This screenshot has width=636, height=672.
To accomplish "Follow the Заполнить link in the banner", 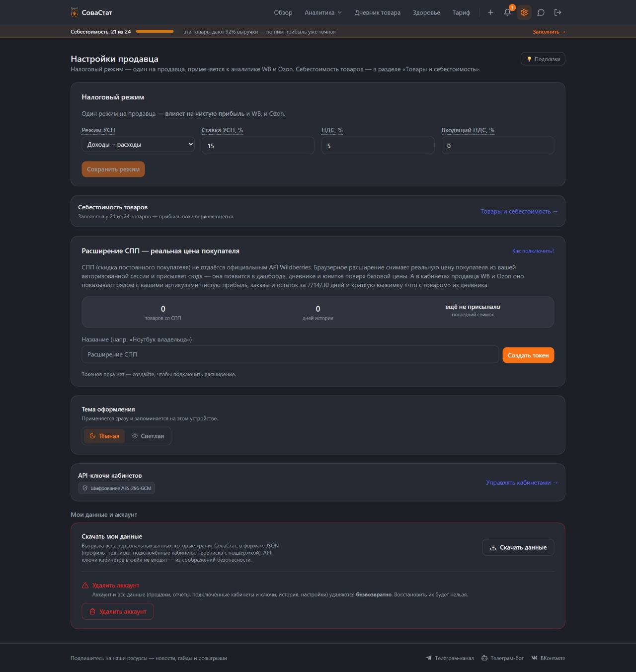I will click(x=549, y=32).
